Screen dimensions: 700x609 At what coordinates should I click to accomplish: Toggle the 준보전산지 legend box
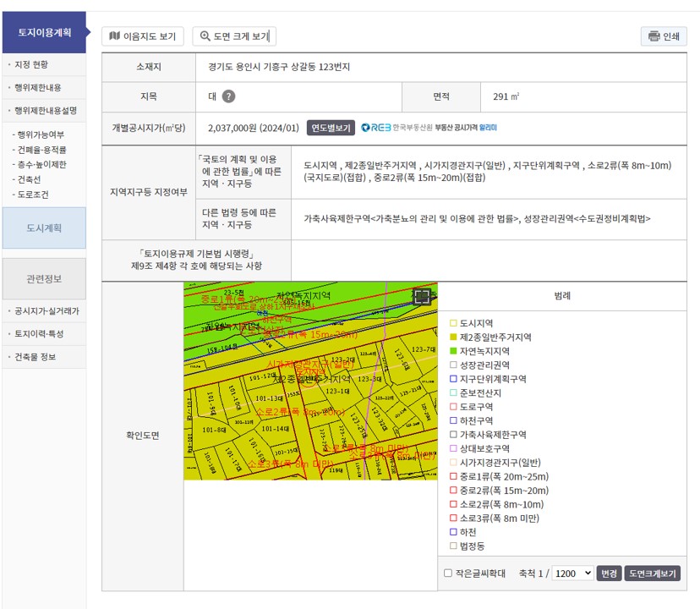coord(453,392)
